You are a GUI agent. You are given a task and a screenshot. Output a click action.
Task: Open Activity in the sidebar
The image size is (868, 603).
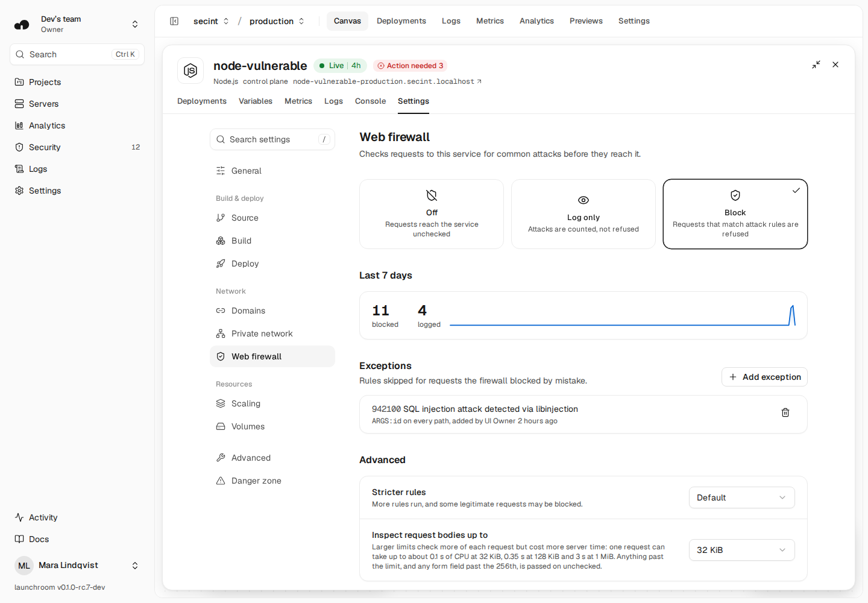(x=77, y=517)
